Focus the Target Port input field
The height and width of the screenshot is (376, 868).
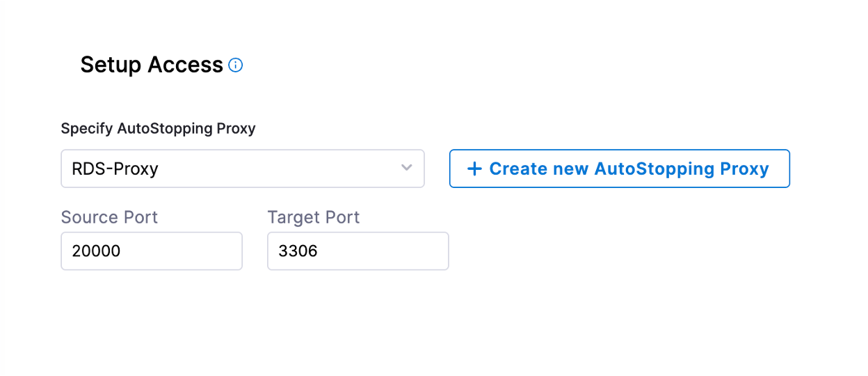(357, 251)
